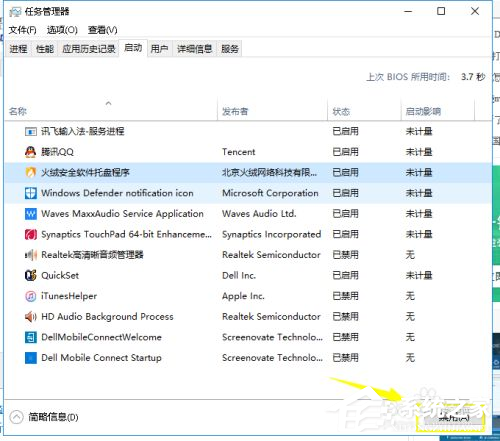Screen dimensions: 500x441
Task: Open the 文件(F) menu
Action: click(x=22, y=30)
